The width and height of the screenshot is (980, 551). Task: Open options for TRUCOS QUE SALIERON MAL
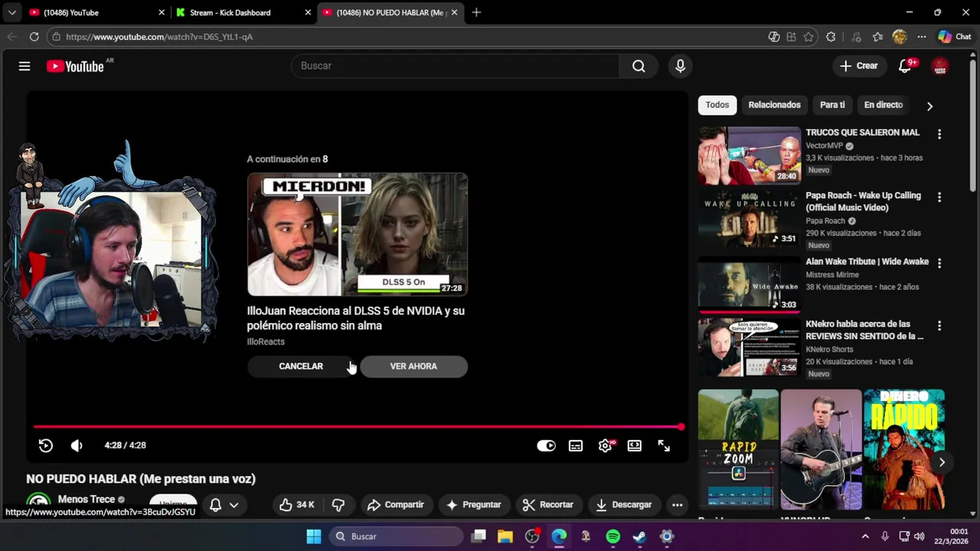click(939, 134)
